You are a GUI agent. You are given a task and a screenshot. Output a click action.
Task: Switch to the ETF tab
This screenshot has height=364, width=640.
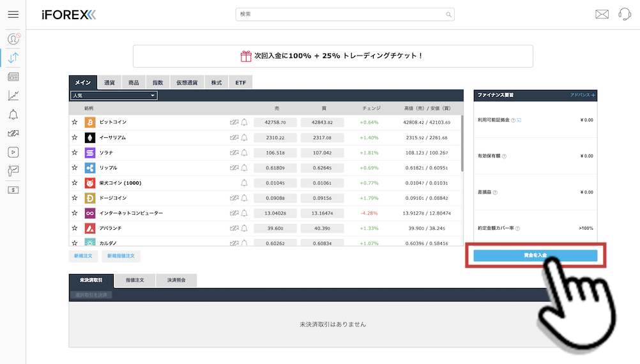click(241, 83)
